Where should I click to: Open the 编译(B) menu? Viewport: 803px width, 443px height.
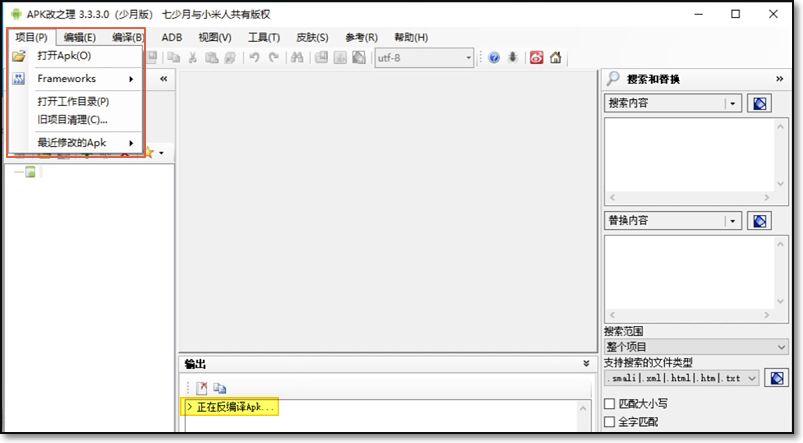pyautogui.click(x=128, y=37)
